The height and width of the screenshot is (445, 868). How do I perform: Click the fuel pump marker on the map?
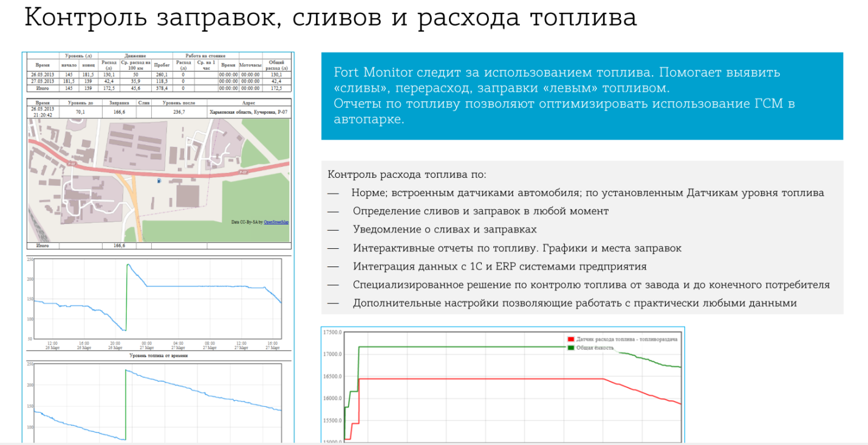(x=159, y=180)
